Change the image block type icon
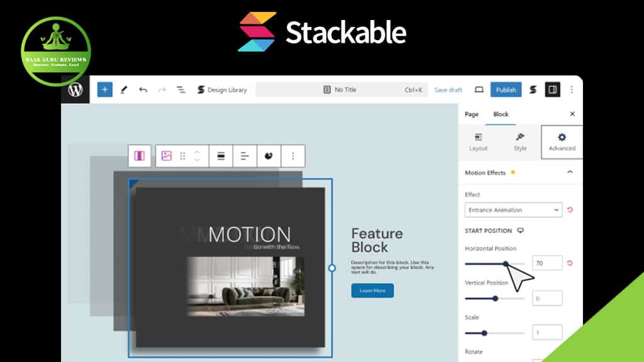 coord(166,156)
